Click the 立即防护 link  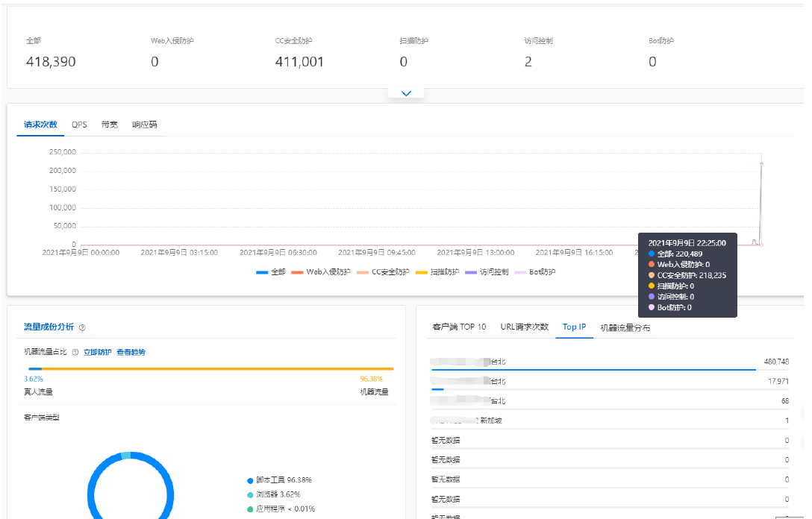(x=98, y=352)
